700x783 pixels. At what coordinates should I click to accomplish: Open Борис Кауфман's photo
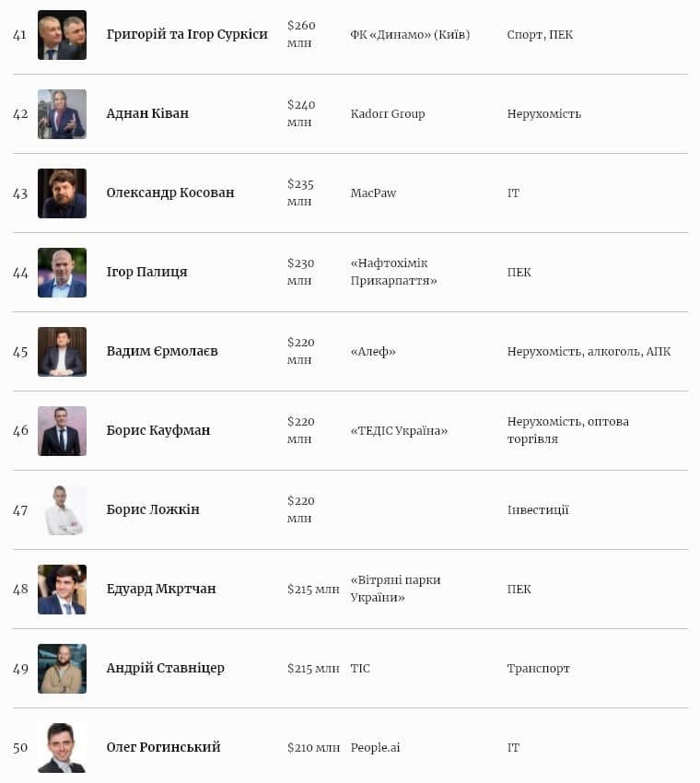pos(62,431)
